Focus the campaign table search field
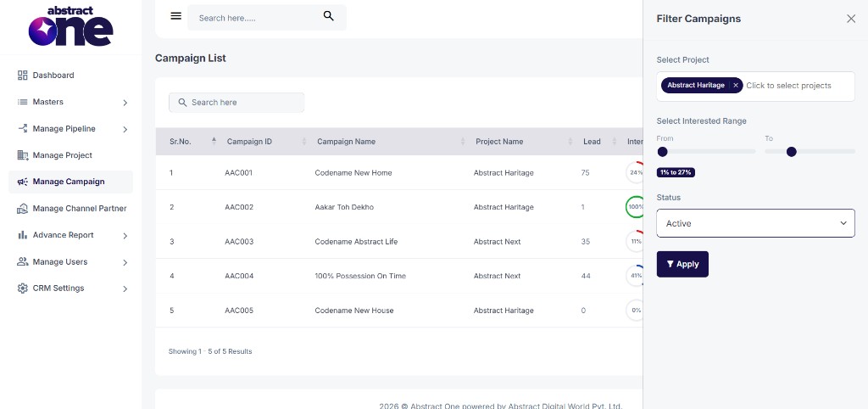Screen dimensions: 868x409 pos(236,103)
